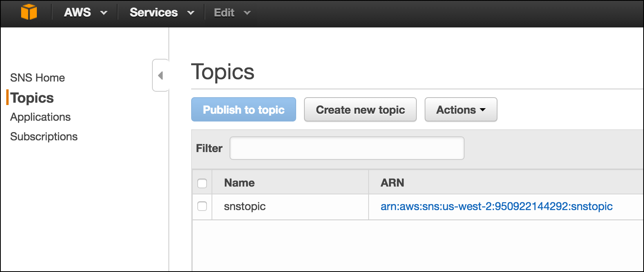Screen dimensions: 644x272
Task: Open the Edit dropdown in the top bar
Action: pos(232,13)
